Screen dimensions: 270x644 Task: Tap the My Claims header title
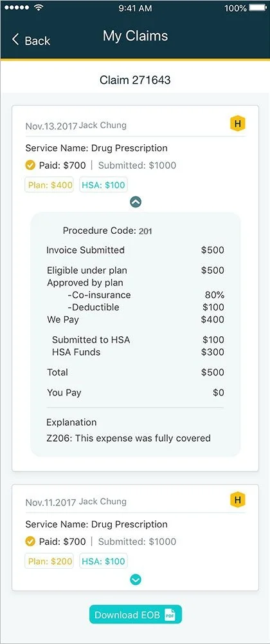(135, 35)
